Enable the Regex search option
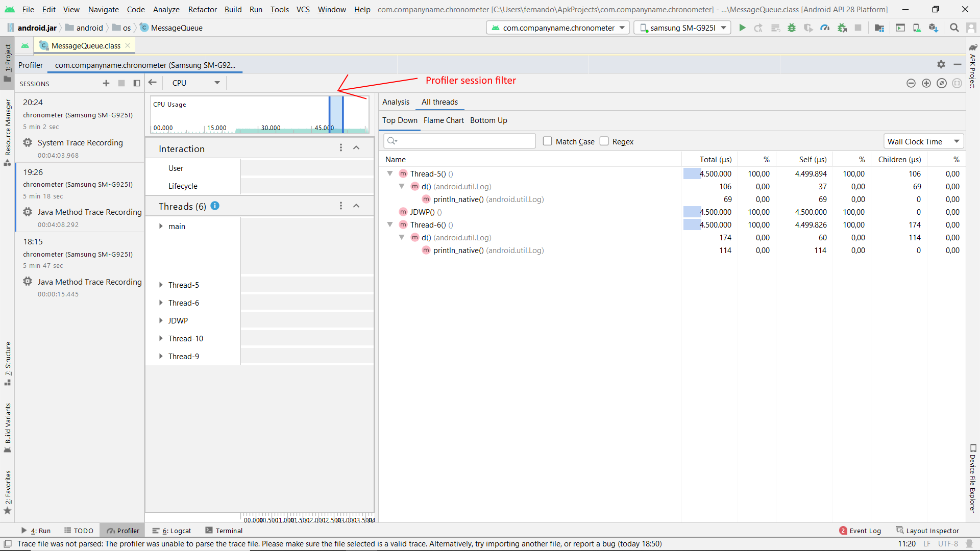 click(x=605, y=141)
